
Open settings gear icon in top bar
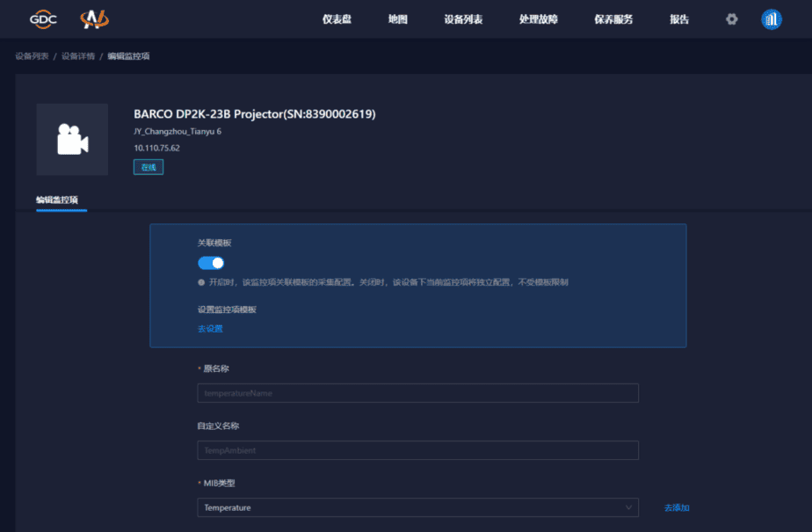click(731, 19)
